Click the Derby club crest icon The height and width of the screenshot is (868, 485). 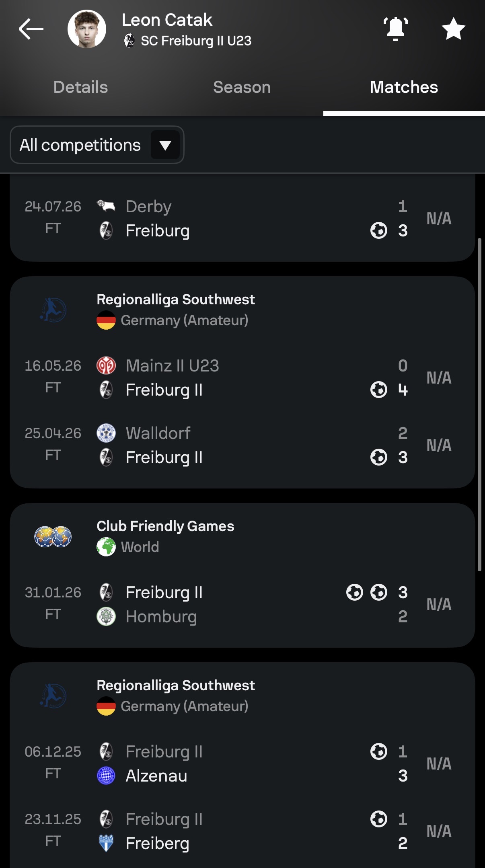click(x=106, y=206)
